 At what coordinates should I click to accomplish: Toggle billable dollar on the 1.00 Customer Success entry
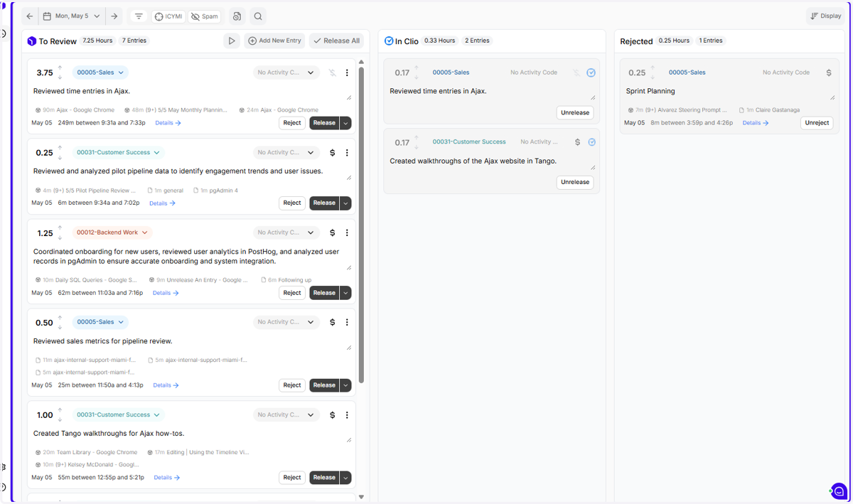coord(333,414)
